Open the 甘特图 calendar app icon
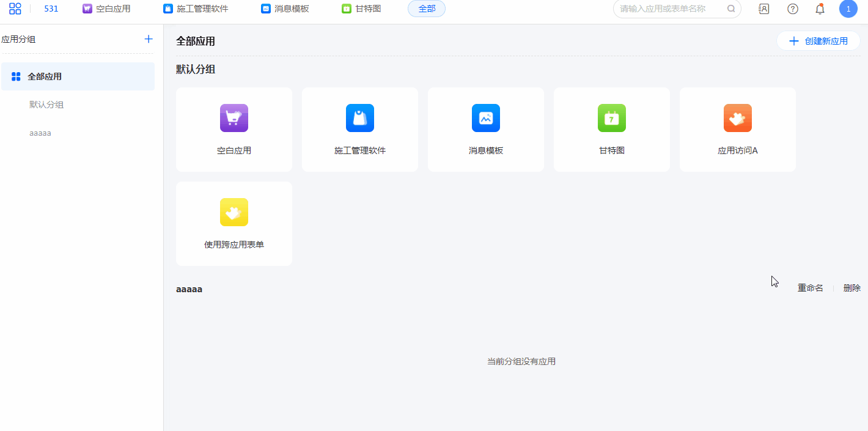The height and width of the screenshot is (431, 868). click(x=612, y=118)
